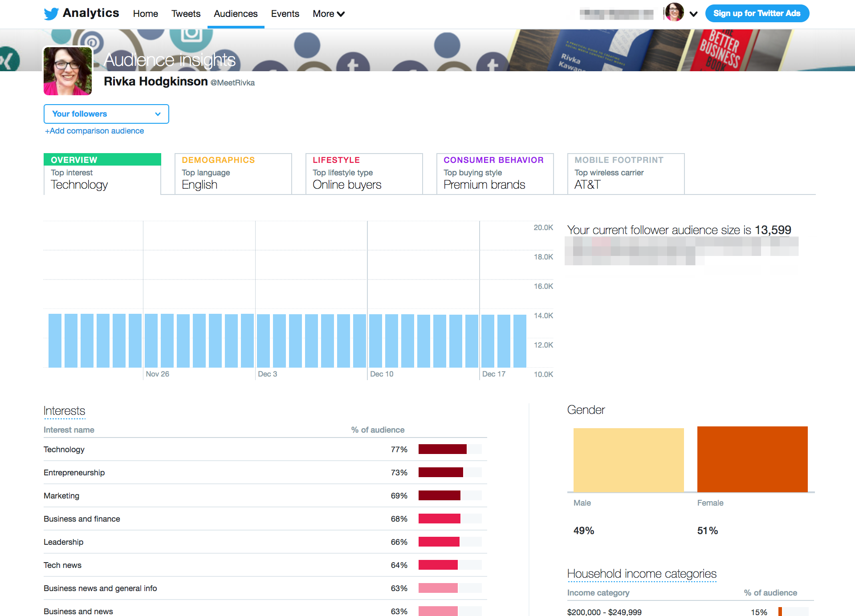Click the large Rivka Hodgkinson profile photo

[x=68, y=71]
